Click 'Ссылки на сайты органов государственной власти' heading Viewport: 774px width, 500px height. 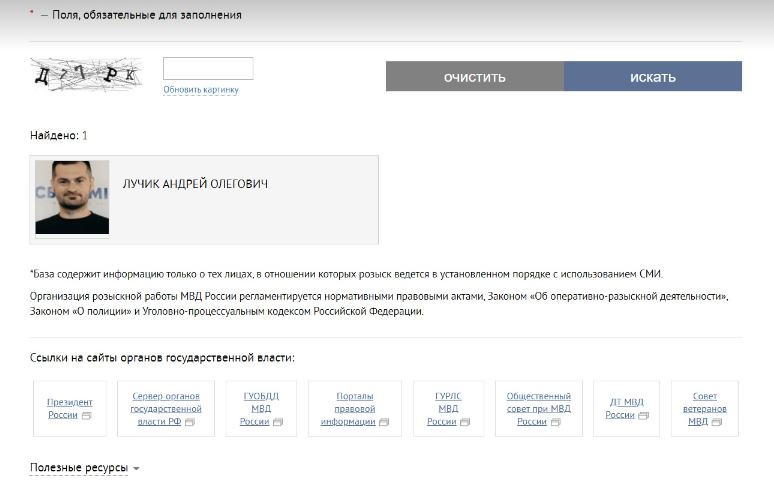[162, 358]
